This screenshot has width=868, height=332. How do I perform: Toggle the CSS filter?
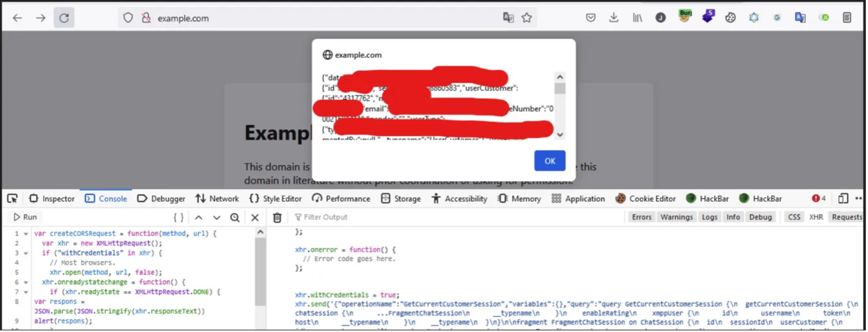tap(794, 217)
